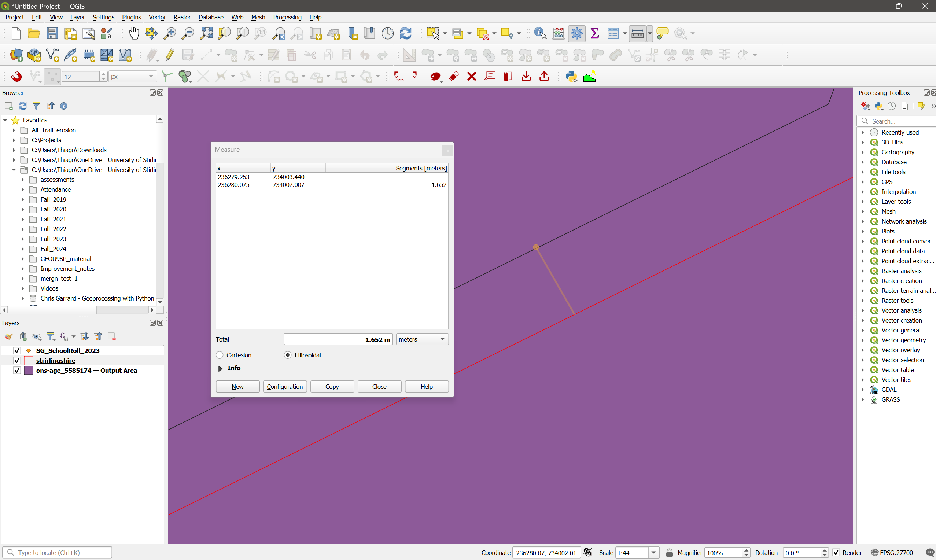Open layer styling paintbrush icon in Layers

coord(9,336)
